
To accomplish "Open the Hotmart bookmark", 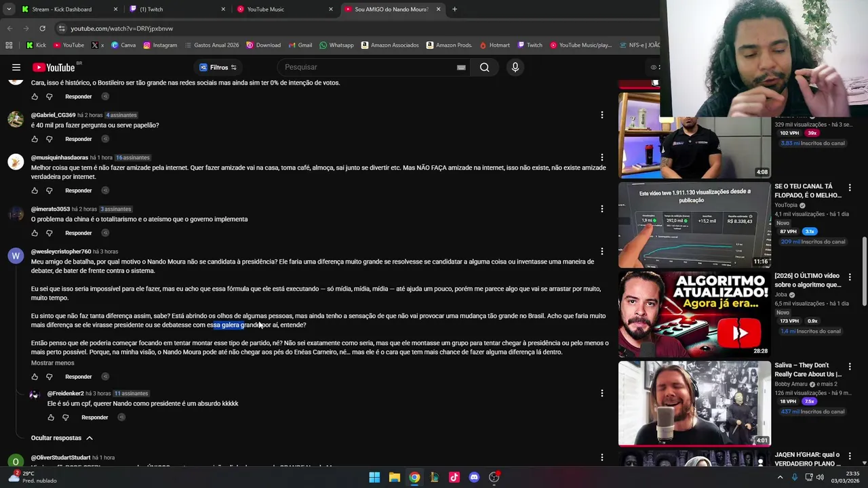I will coord(494,45).
